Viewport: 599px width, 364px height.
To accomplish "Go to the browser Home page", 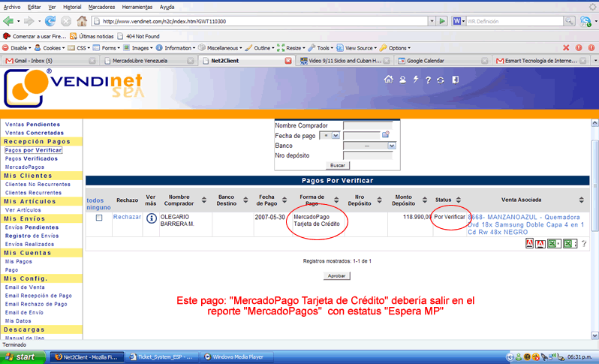I will (x=81, y=20).
